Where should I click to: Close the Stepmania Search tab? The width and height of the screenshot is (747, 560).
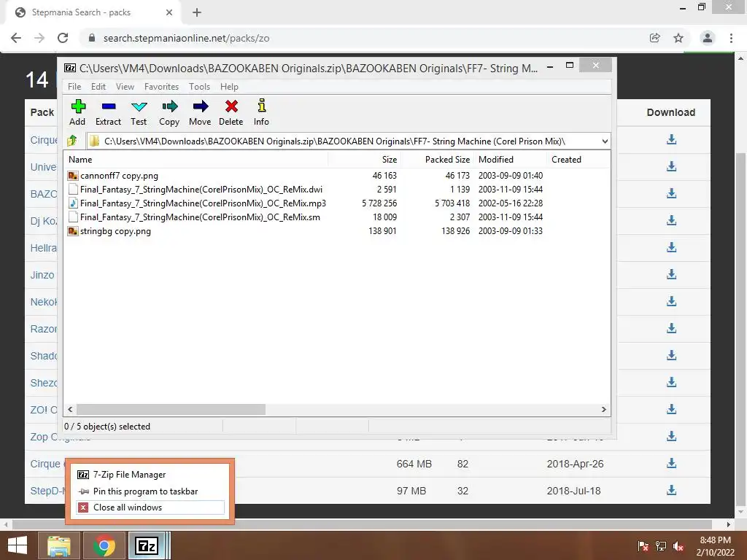pyautogui.click(x=169, y=12)
